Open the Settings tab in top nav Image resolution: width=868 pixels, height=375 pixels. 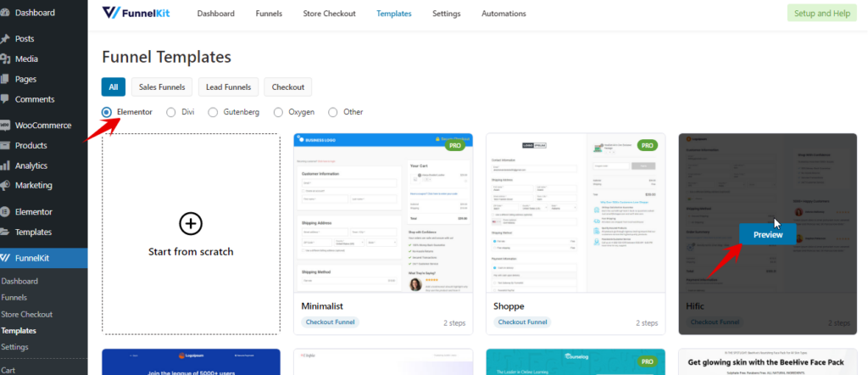(x=446, y=14)
